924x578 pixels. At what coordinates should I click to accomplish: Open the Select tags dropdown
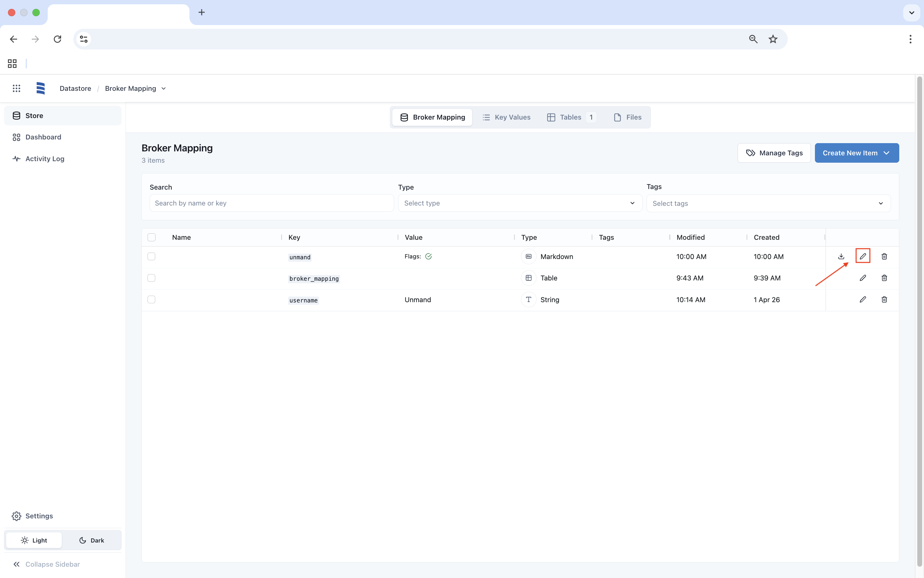768,203
